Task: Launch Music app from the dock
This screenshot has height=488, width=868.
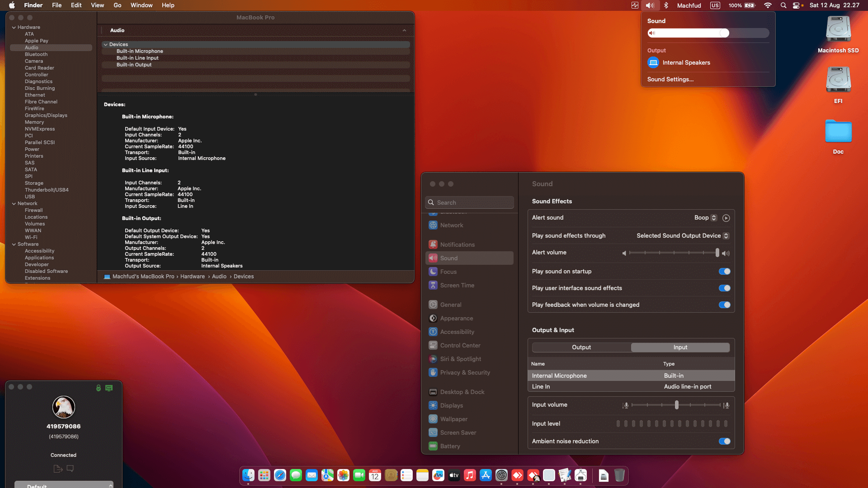Action: point(470,475)
